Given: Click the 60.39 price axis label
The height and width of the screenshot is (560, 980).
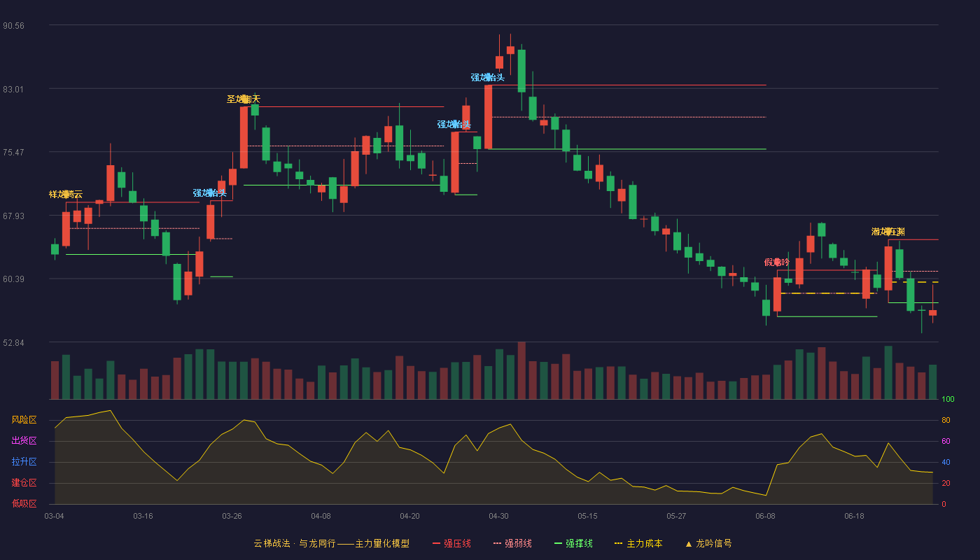Looking at the screenshot, I should pos(13,279).
